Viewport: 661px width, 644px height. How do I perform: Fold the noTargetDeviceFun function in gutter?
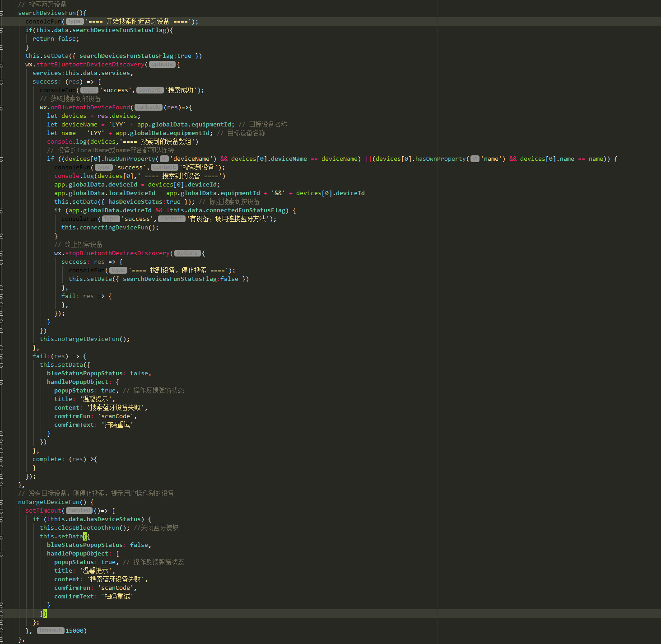(x=1, y=502)
